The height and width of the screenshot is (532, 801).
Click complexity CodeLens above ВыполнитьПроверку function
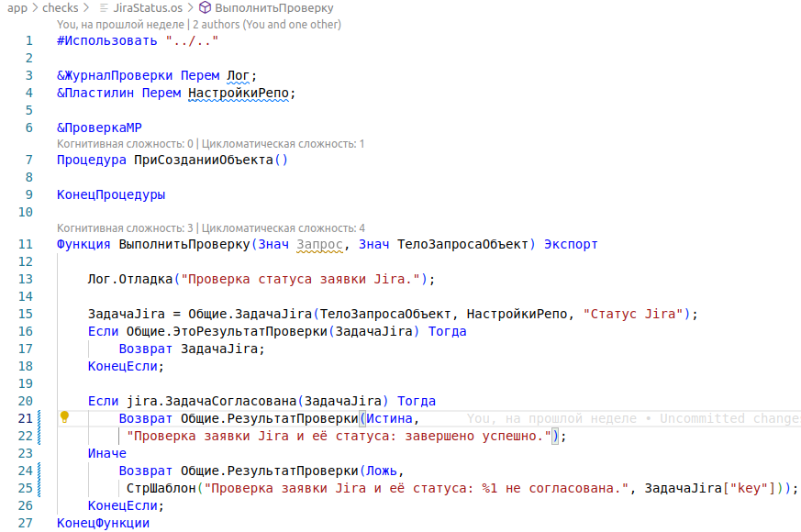211,228
